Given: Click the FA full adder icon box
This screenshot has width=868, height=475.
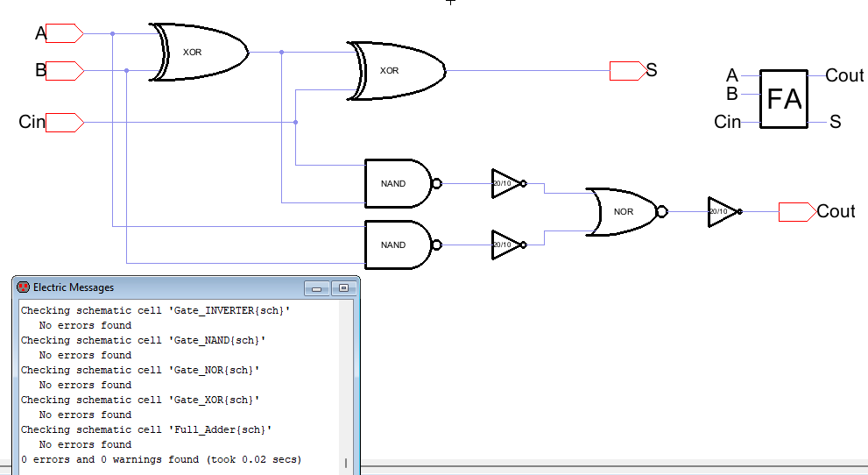Looking at the screenshot, I should 783,99.
